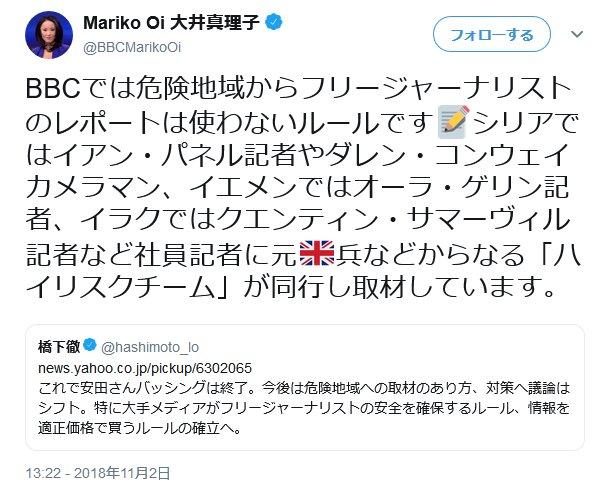Click verified badge next to 橋下徹

pos(89,345)
